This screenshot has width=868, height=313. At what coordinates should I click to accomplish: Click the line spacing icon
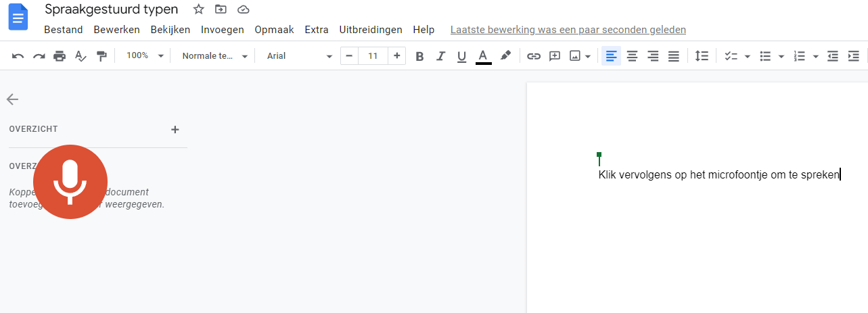pyautogui.click(x=702, y=56)
